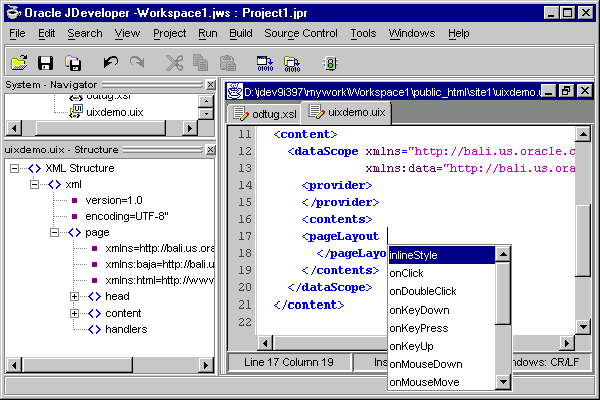Expand the content node in Structure tree

74,313
